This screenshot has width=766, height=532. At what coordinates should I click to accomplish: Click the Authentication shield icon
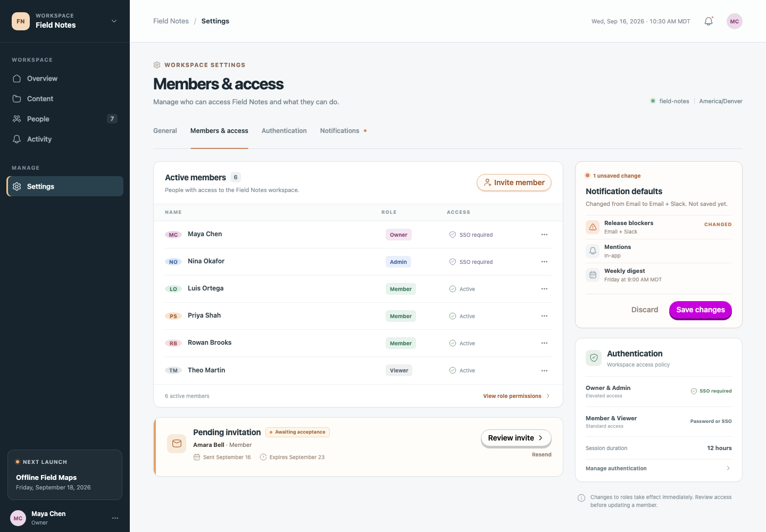(594, 358)
